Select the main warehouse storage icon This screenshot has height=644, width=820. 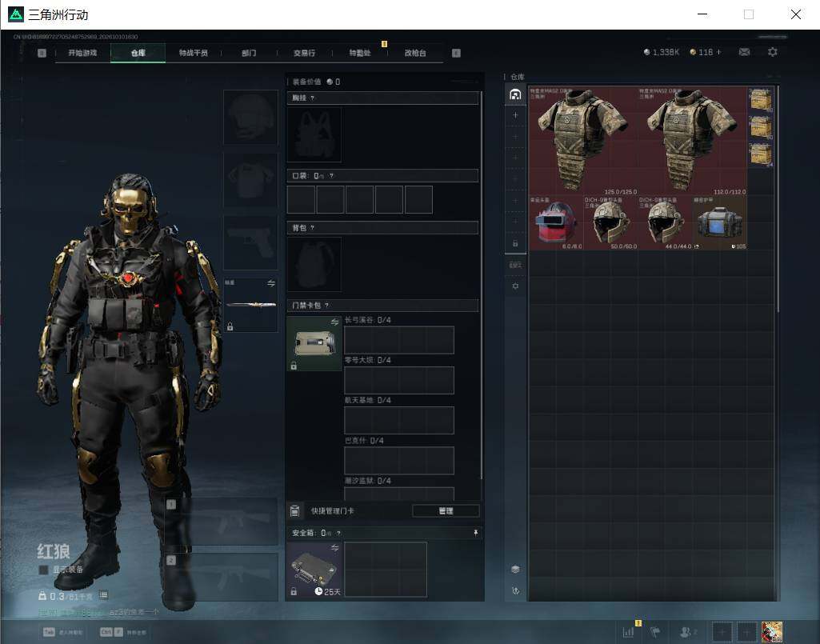pos(515,94)
